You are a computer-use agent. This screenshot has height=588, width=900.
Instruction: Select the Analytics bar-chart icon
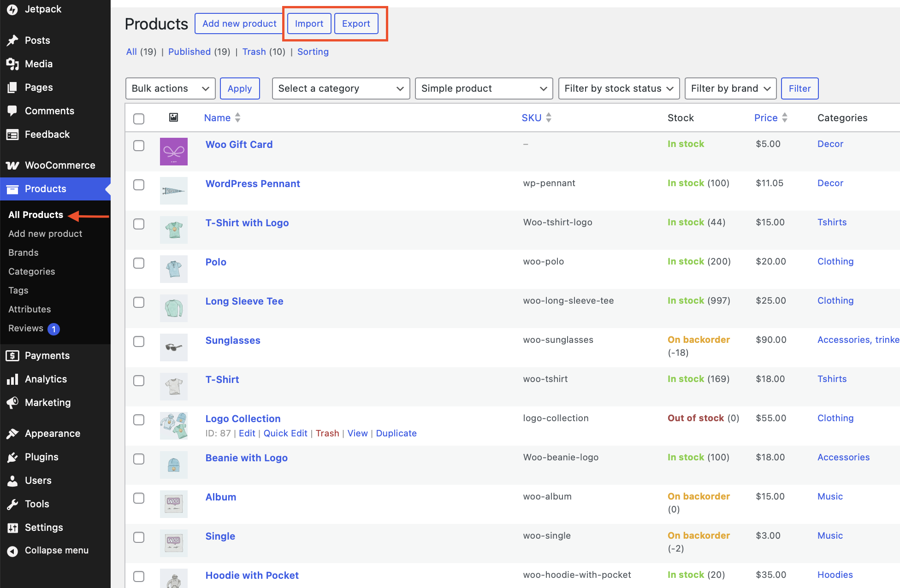(12, 379)
